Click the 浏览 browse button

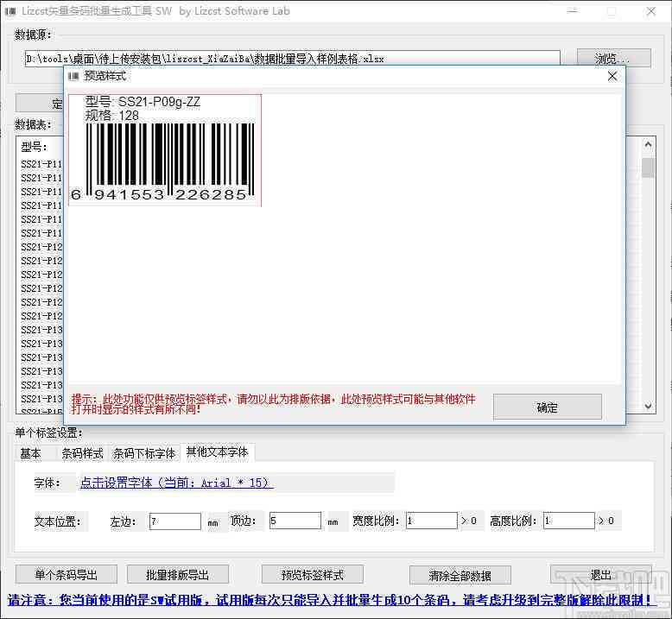click(614, 58)
